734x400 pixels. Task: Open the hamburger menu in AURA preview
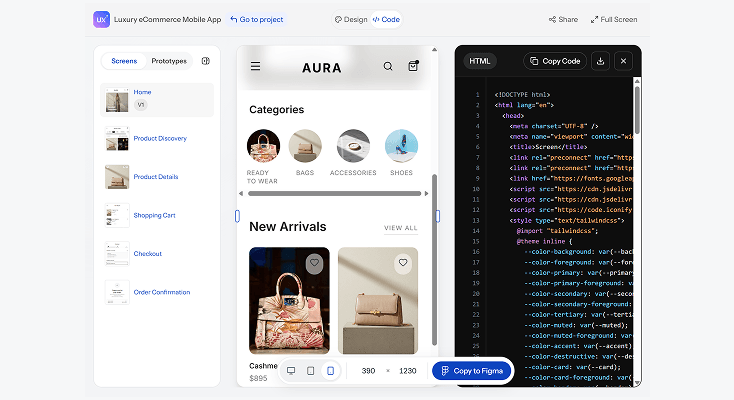tap(255, 67)
